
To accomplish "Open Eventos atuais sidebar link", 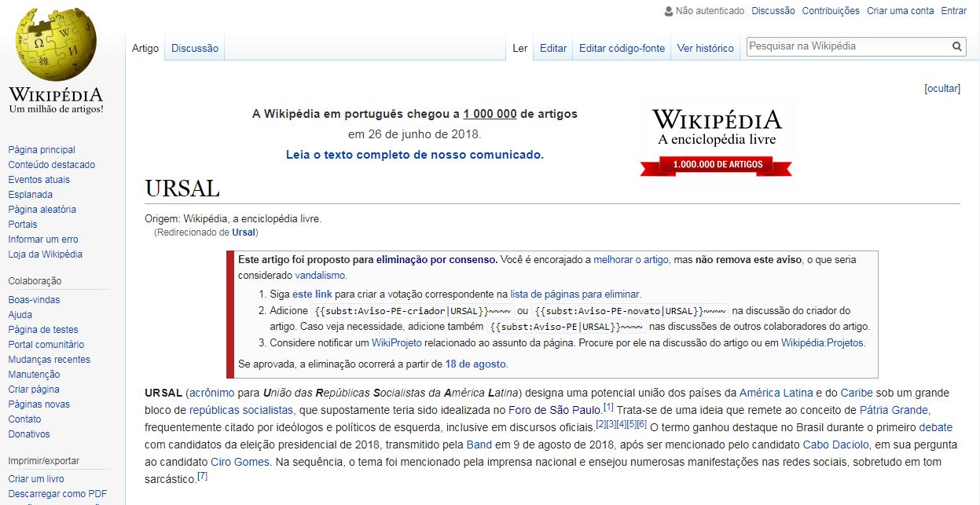I will (39, 179).
